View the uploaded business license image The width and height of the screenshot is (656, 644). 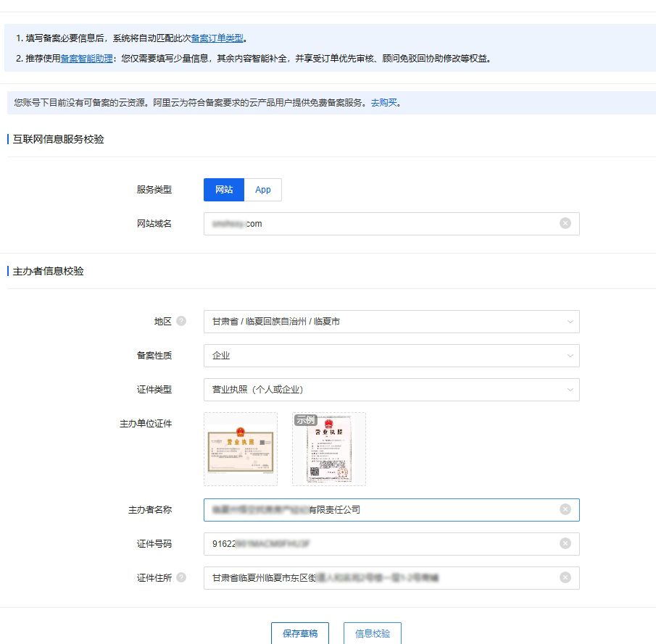pos(241,449)
